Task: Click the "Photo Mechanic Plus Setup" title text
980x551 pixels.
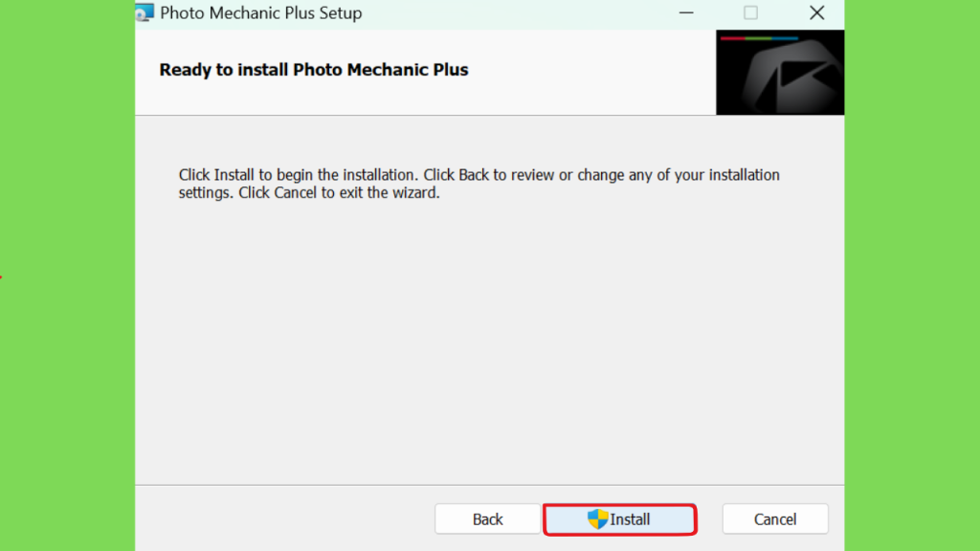Action: tap(260, 13)
